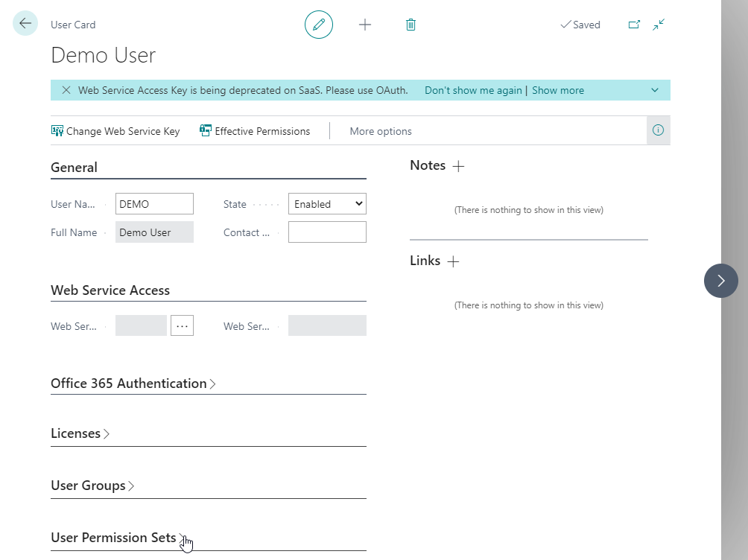This screenshot has width=748, height=560.
Task: Click the "Don't show me again" link
Action: tap(473, 90)
